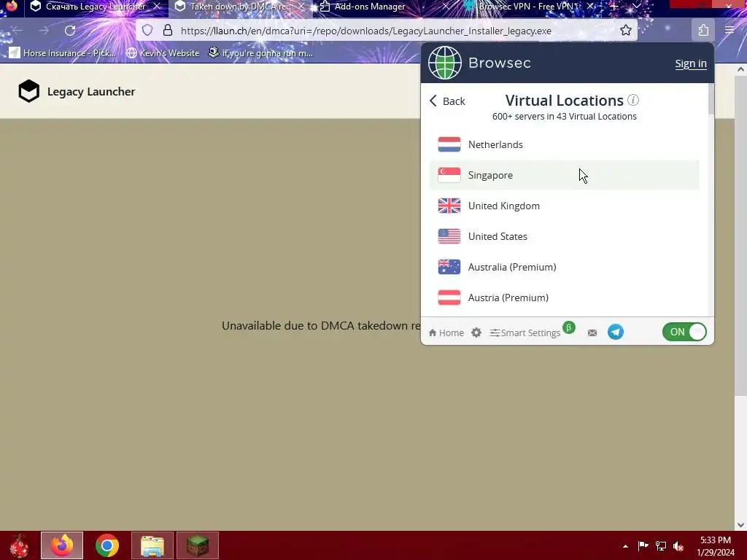Screen dimensions: 747x560
Task: Turn off the Browsec VPN toggle
Action: [x=684, y=332]
